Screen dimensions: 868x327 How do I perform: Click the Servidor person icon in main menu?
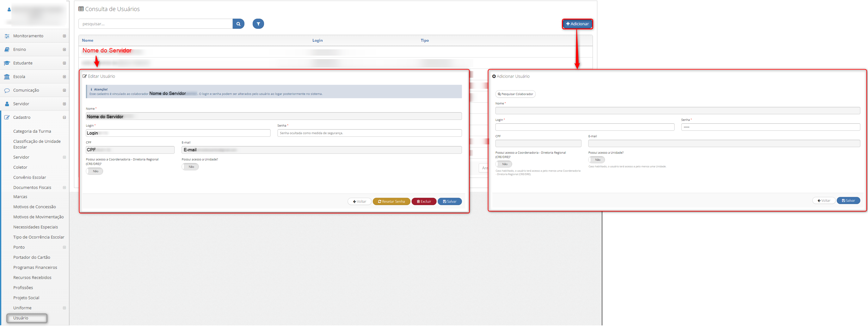pyautogui.click(x=7, y=104)
